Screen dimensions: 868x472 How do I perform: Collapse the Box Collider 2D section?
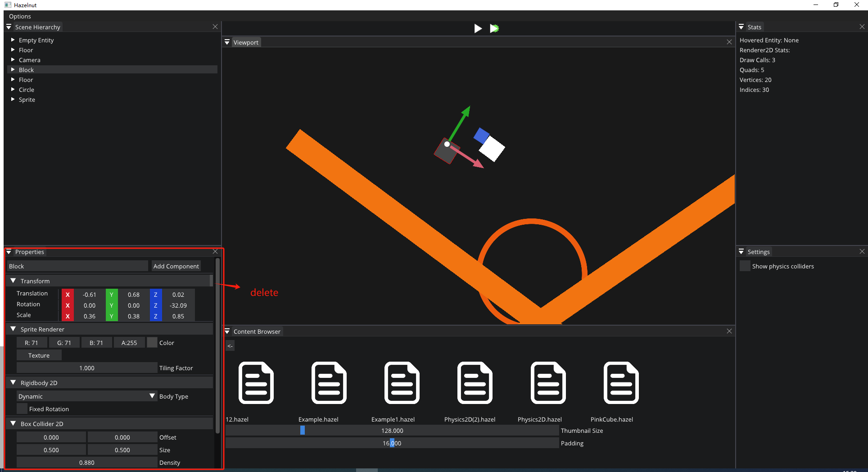pos(13,423)
